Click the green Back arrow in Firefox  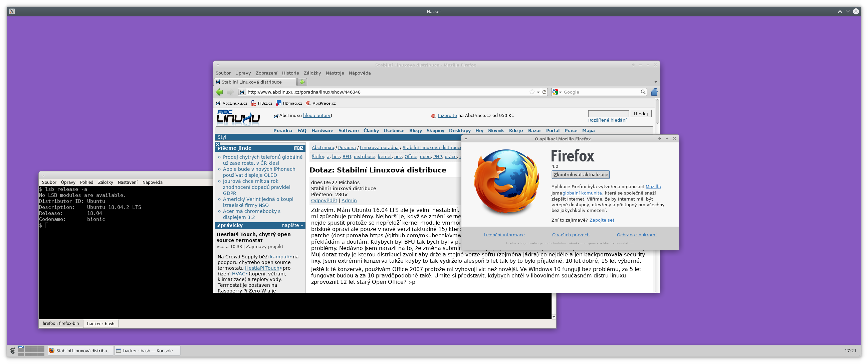click(219, 92)
